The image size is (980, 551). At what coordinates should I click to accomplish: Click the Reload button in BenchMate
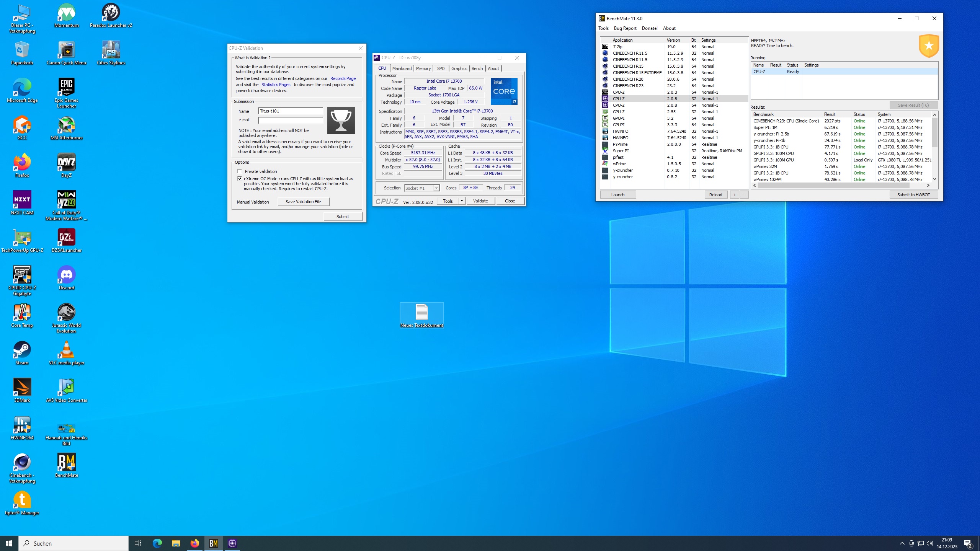click(x=715, y=195)
